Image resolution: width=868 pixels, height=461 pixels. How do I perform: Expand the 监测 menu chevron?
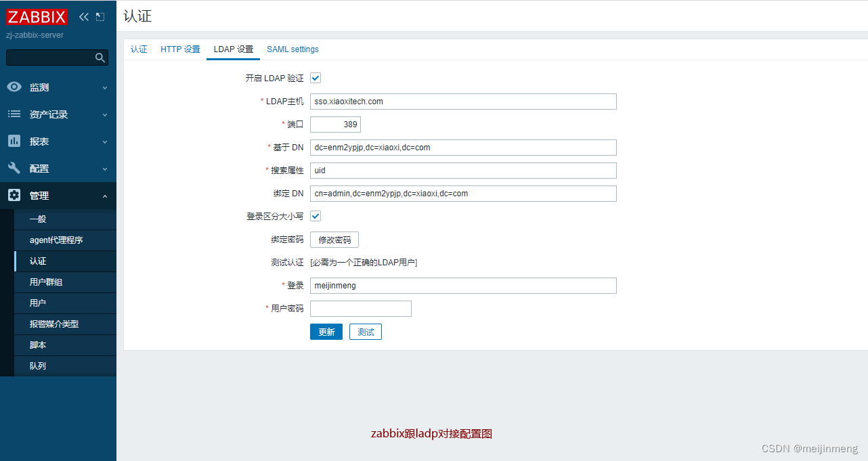pyautogui.click(x=105, y=88)
